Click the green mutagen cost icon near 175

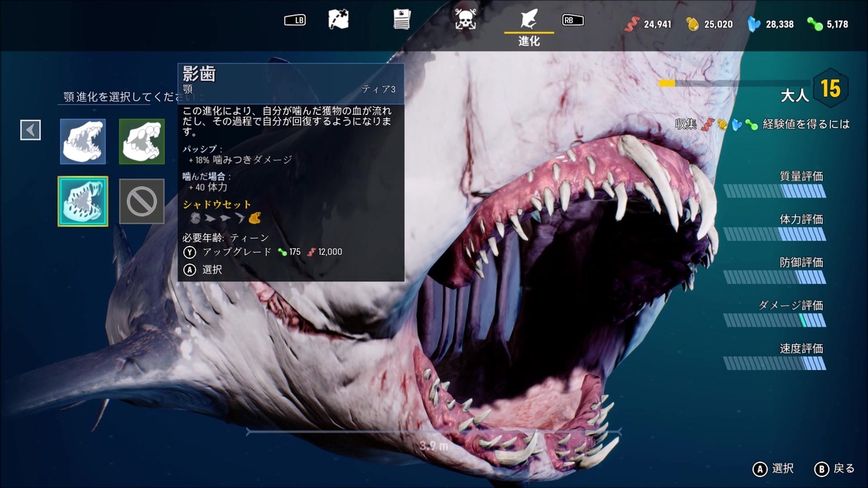tap(282, 252)
